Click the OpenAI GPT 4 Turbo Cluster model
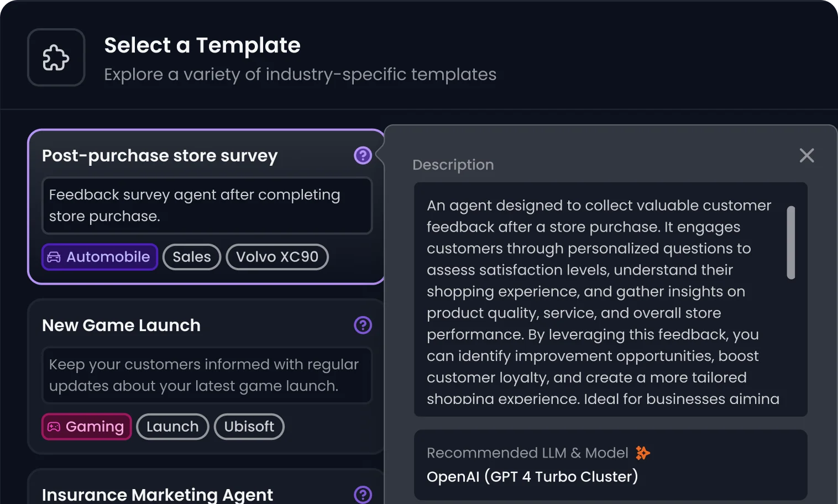The image size is (838, 504). pyautogui.click(x=532, y=476)
